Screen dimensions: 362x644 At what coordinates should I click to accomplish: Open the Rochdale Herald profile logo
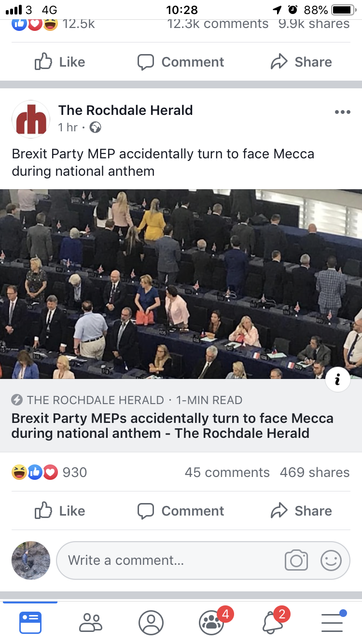[31, 120]
